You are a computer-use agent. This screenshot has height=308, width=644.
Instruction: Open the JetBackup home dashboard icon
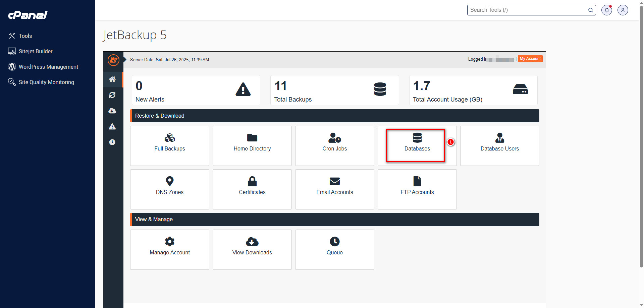click(112, 79)
